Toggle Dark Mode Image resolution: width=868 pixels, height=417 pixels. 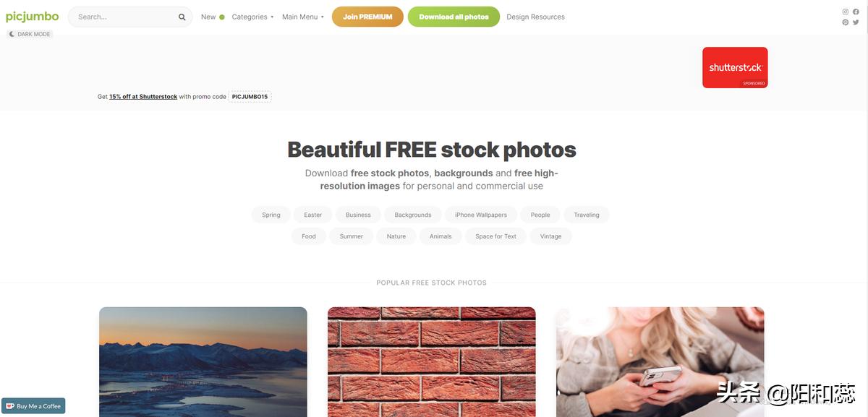click(30, 34)
